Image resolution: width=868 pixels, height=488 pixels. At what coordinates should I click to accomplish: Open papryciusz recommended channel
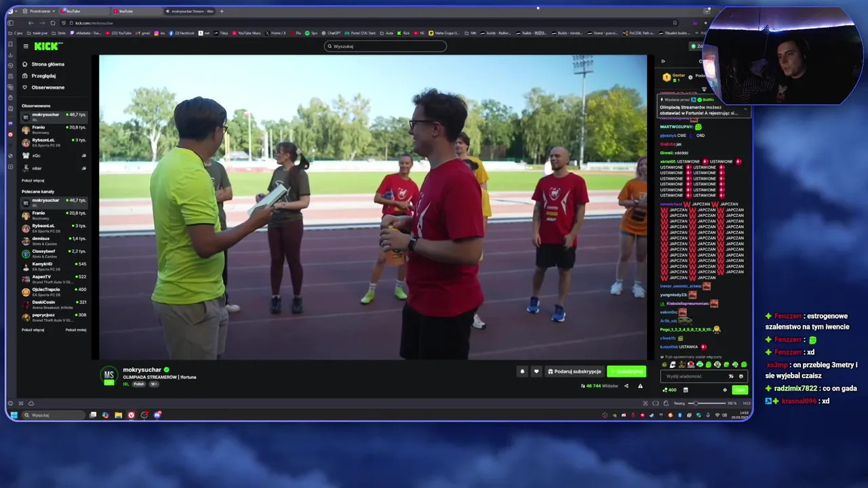54,317
